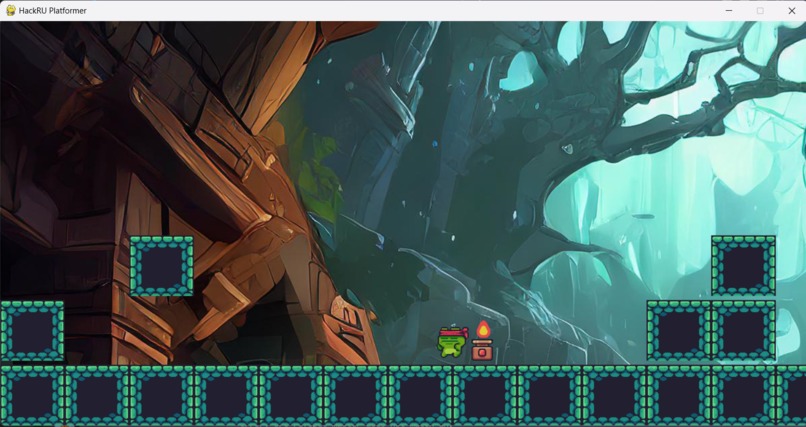The width and height of the screenshot is (806, 427).
Task: Click the fire trap with flame
Action: pyautogui.click(x=482, y=341)
